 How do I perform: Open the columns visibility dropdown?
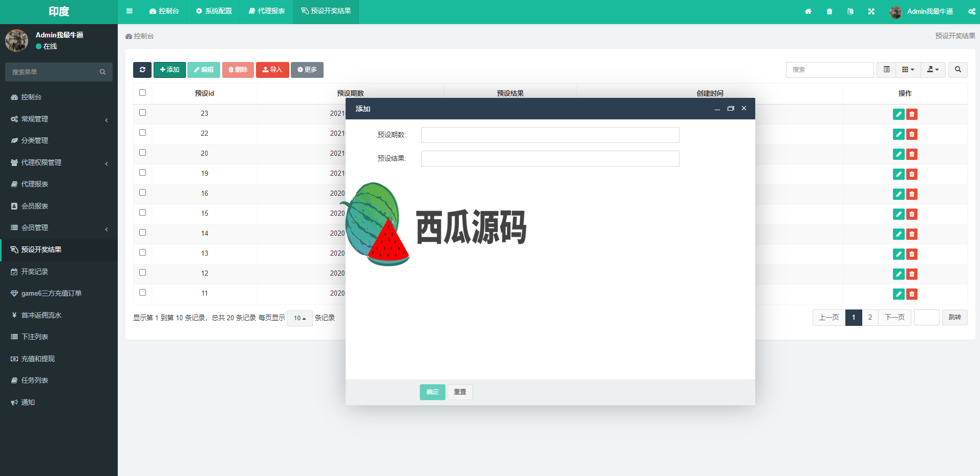click(908, 70)
